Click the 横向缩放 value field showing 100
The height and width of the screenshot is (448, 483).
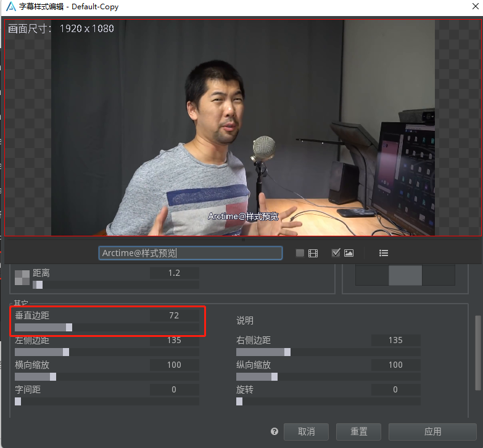tap(175, 365)
